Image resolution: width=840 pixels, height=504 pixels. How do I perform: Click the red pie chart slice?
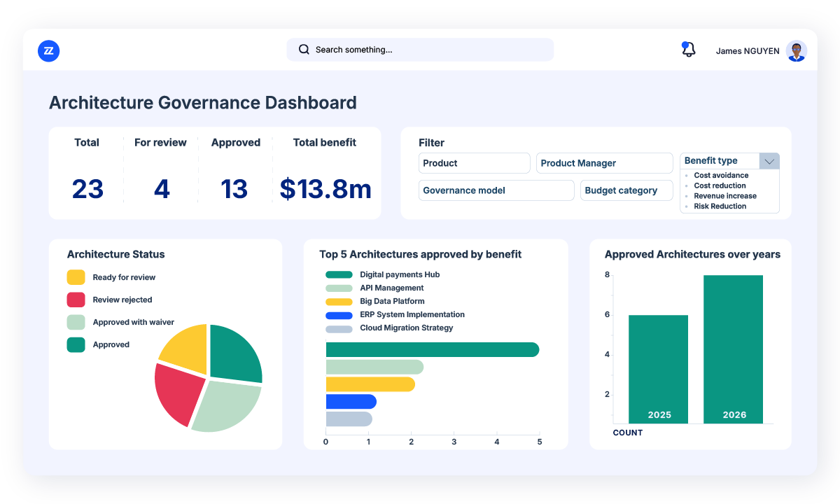(178, 393)
